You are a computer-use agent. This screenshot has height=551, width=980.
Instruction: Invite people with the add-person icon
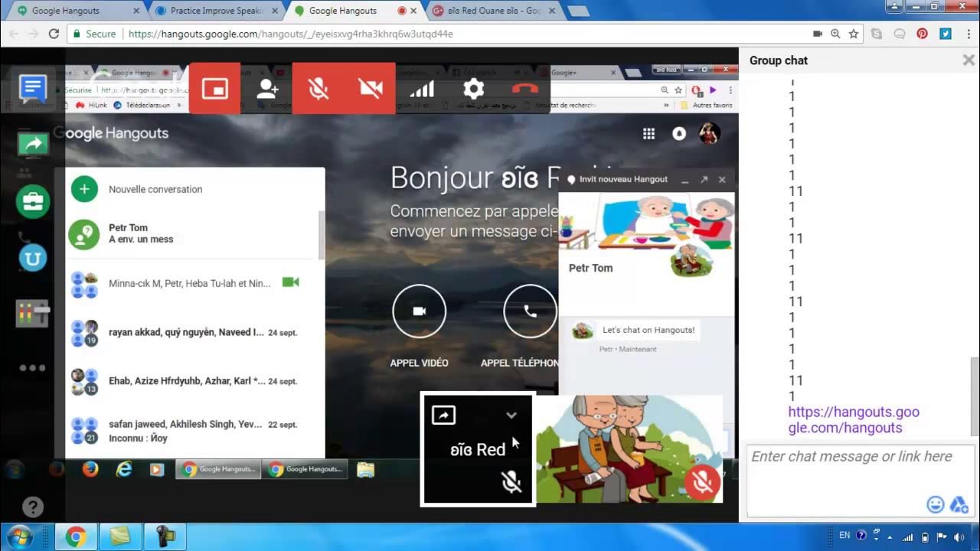click(266, 88)
